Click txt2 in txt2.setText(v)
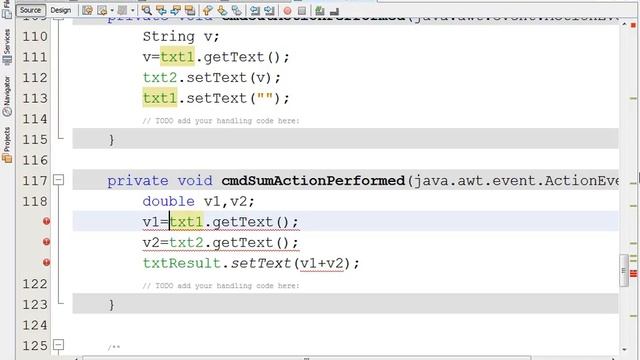The height and width of the screenshot is (360, 640). [160, 78]
